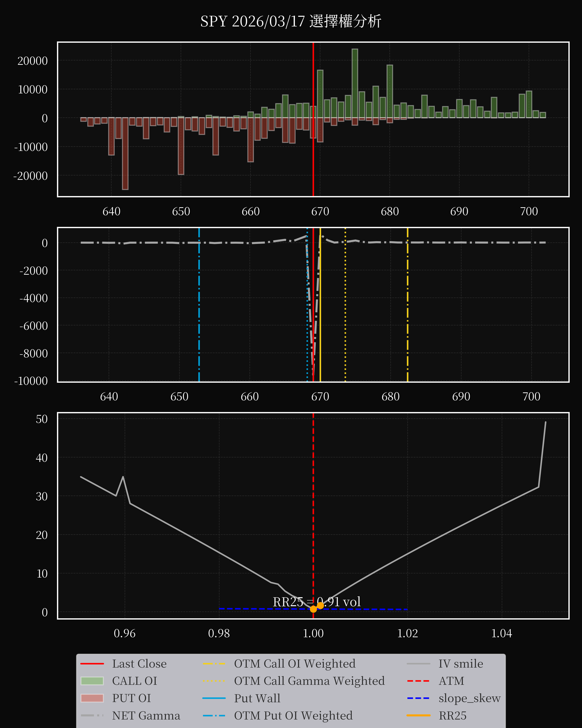This screenshot has width=582, height=728.
Task: Click the slope_skew legend label
Action: (x=470, y=698)
